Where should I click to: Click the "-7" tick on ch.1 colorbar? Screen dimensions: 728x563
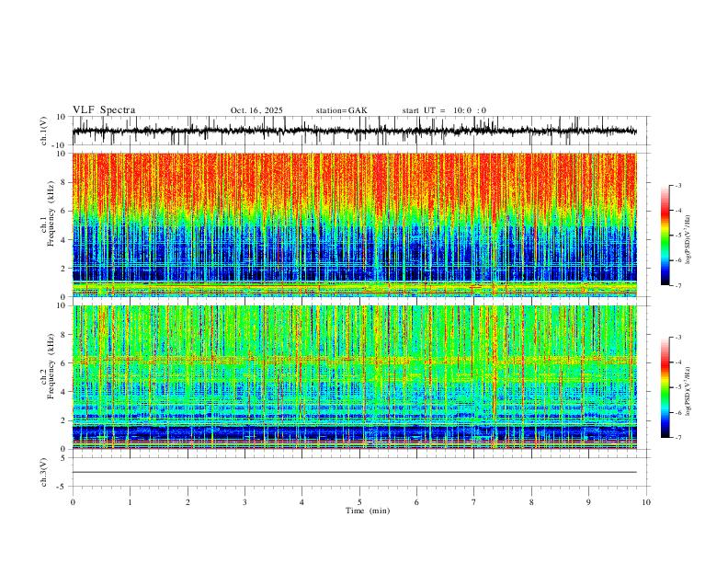coord(677,286)
